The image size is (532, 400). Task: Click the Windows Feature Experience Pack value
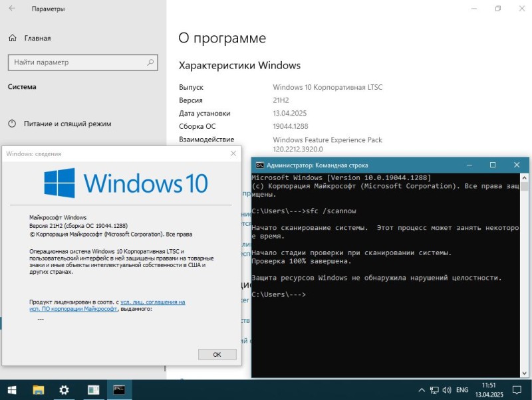click(x=327, y=144)
